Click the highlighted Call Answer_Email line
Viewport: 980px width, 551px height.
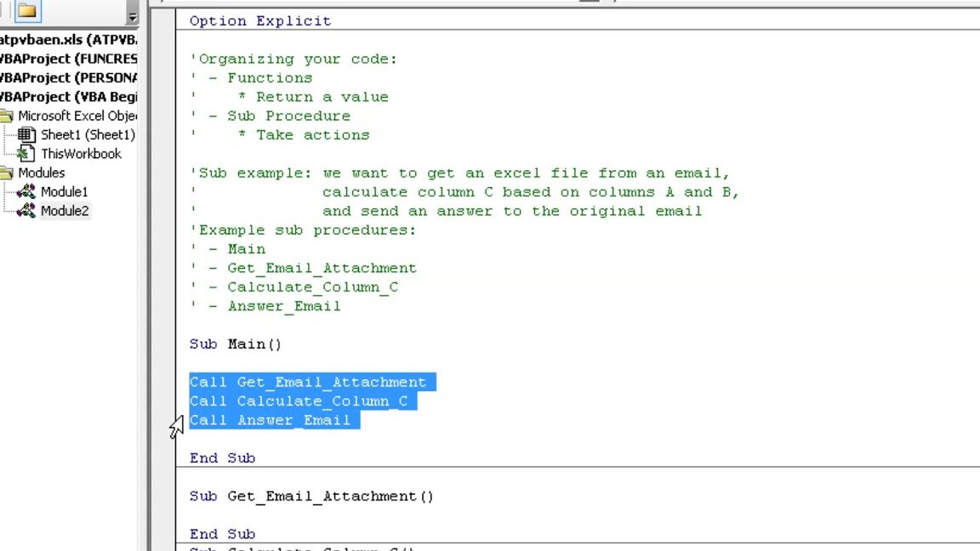270,419
